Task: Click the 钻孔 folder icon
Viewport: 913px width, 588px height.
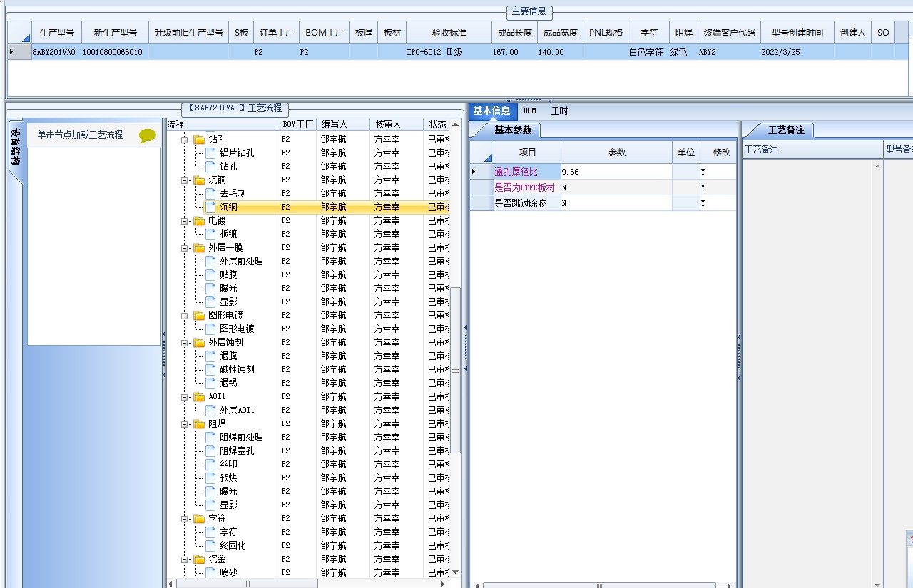Action: [x=199, y=139]
